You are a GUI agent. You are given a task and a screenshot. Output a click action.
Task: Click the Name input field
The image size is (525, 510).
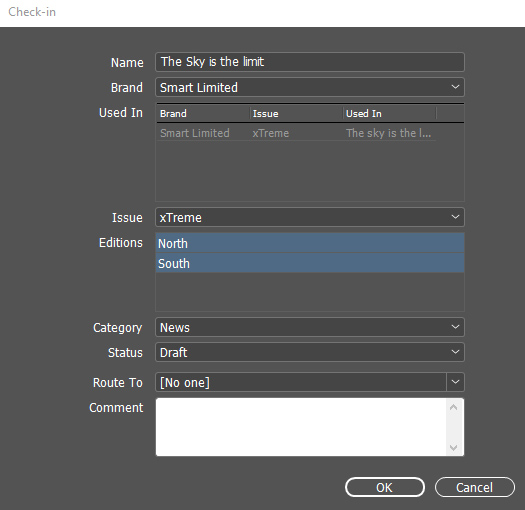point(310,62)
